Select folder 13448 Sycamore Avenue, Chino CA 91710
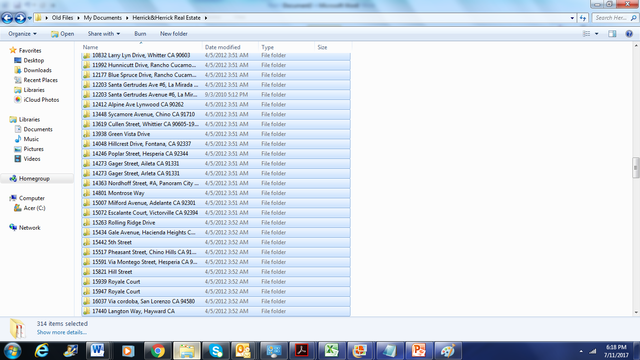This screenshot has height=360, width=640. (216, 114)
